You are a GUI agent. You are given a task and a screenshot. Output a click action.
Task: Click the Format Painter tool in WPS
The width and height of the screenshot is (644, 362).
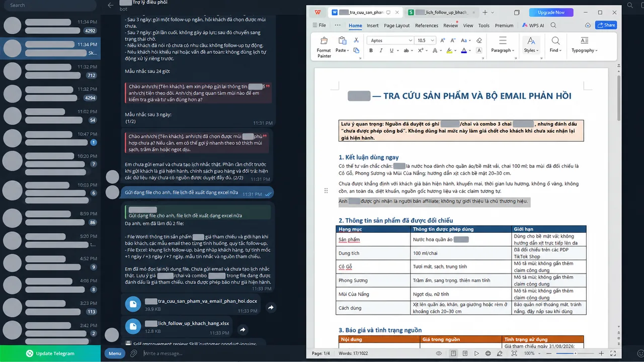point(324,47)
